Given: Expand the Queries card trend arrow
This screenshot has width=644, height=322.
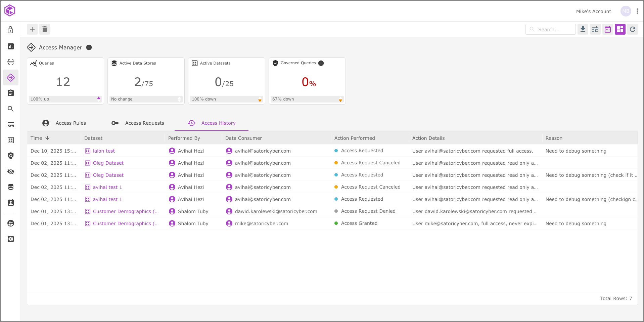Looking at the screenshot, I should pos(99,99).
